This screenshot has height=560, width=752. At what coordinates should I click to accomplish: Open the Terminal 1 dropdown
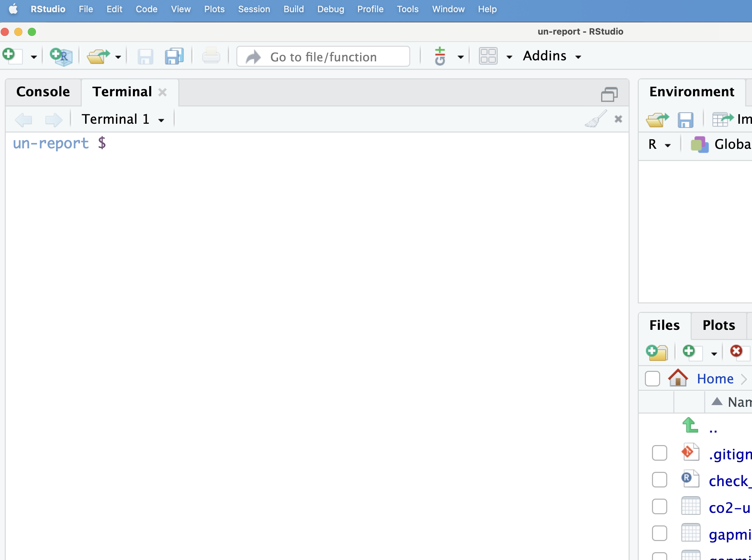123,119
